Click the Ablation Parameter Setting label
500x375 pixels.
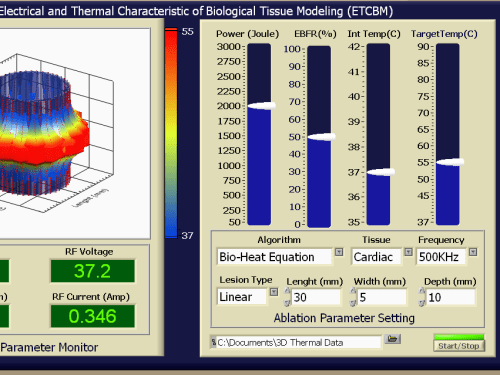click(x=344, y=318)
